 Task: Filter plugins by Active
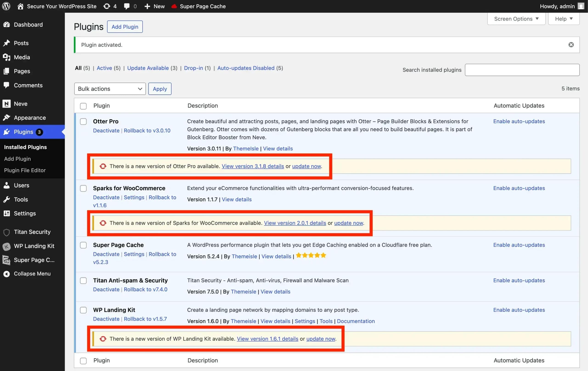(x=104, y=68)
